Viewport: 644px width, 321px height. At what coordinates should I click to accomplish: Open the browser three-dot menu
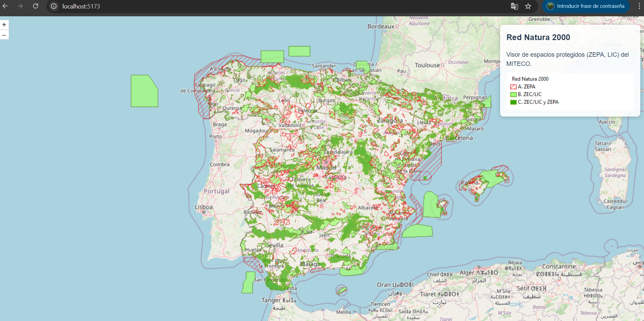pos(639,6)
